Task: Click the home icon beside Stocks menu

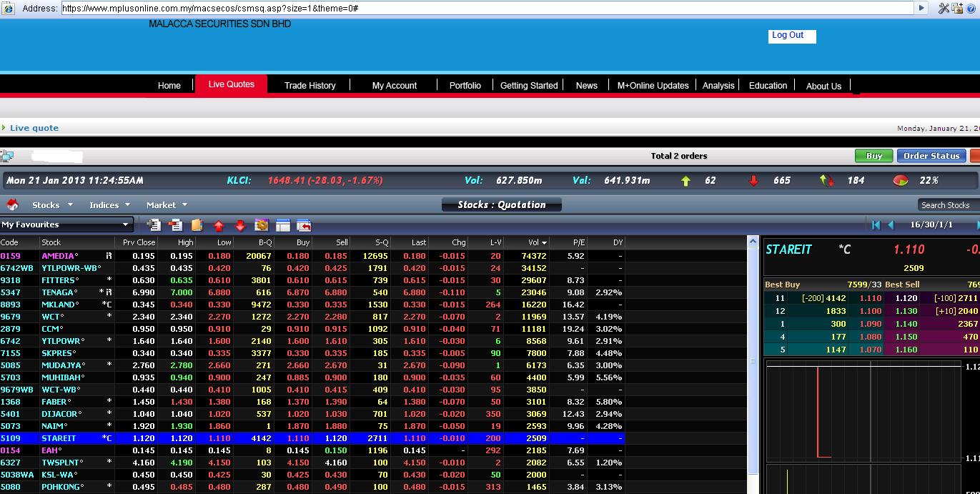Action: click(11, 204)
